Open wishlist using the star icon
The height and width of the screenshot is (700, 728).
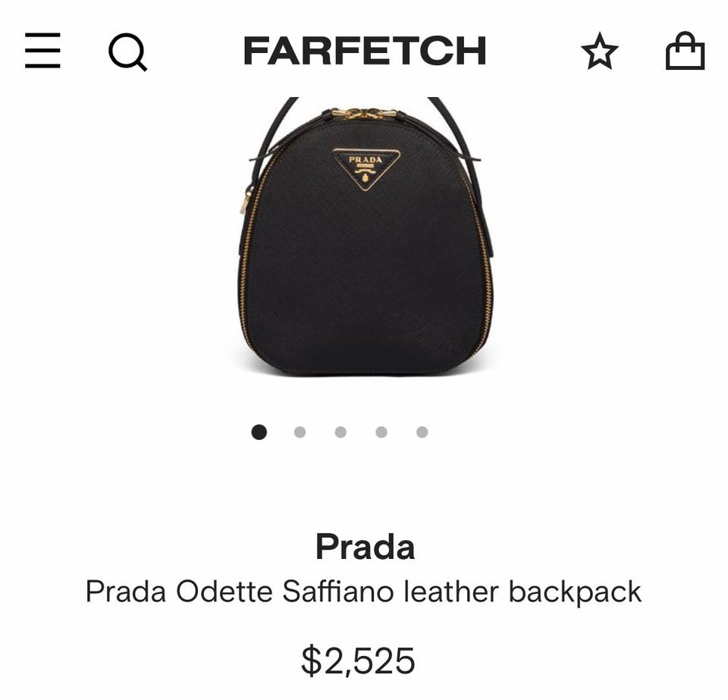[x=599, y=51]
